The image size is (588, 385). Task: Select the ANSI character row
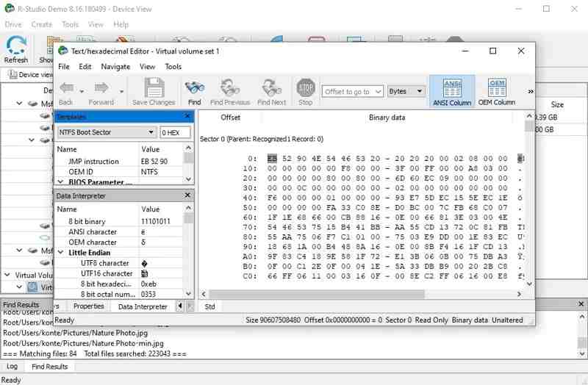click(x=119, y=231)
